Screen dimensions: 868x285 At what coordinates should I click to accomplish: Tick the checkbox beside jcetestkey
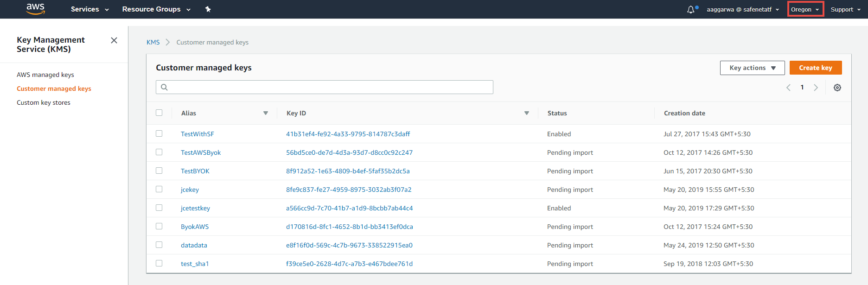[159, 208]
